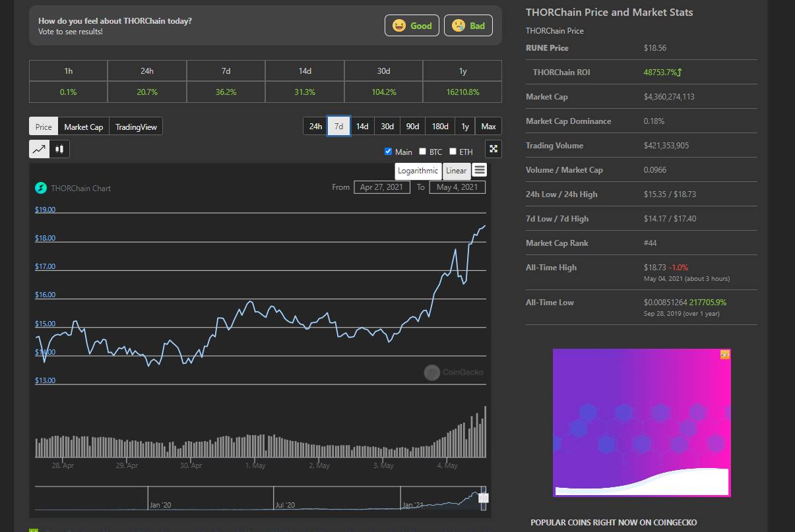The image size is (795, 532).
Task: Select the 30d chart range
Action: point(387,126)
